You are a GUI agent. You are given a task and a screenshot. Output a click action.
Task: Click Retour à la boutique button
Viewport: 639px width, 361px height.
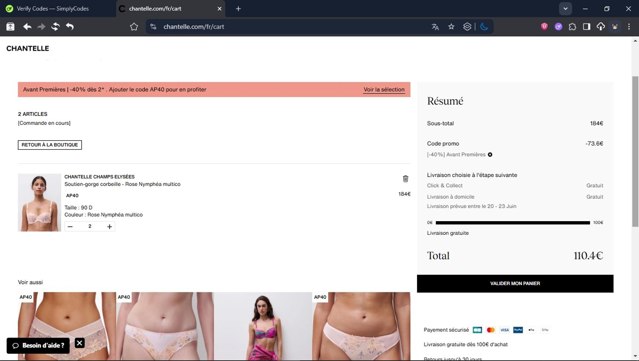(50, 145)
